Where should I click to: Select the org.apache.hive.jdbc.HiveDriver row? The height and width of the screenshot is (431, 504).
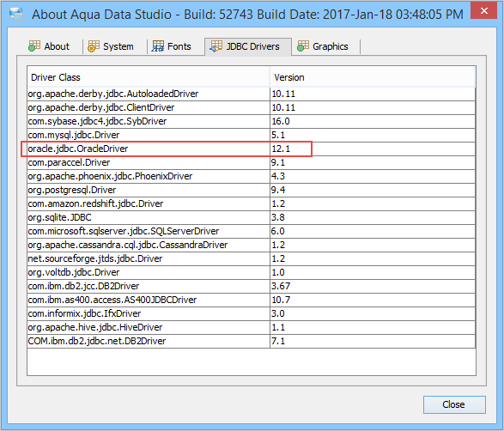(x=251, y=327)
